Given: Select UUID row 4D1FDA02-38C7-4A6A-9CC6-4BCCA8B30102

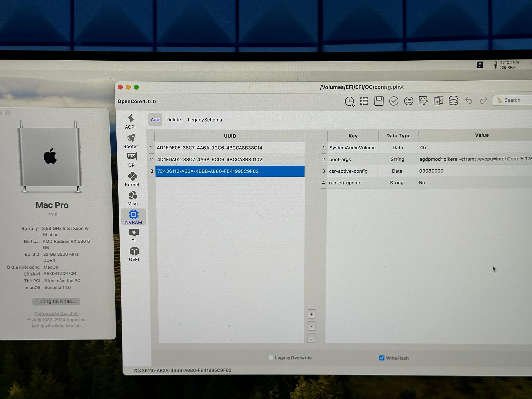Looking at the screenshot, I should [x=230, y=159].
